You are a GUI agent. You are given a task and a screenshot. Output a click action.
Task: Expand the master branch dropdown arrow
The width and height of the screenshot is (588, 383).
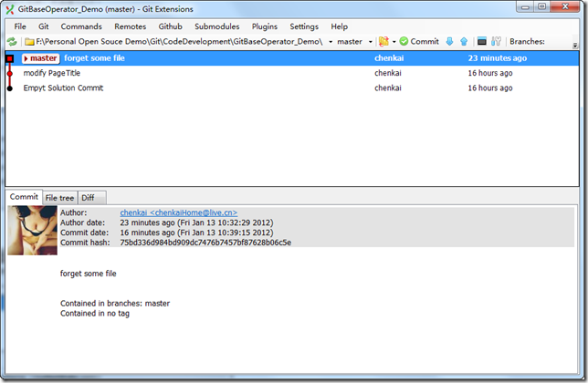(x=371, y=42)
